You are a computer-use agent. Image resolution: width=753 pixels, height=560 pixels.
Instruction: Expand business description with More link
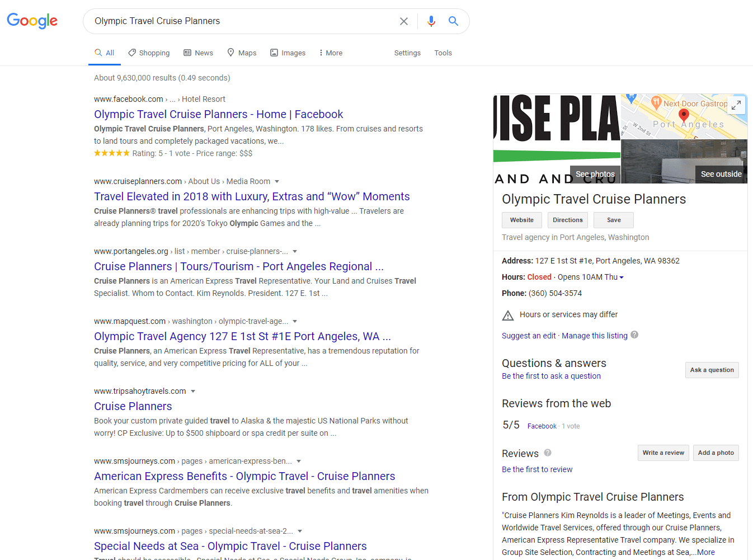coord(706,552)
